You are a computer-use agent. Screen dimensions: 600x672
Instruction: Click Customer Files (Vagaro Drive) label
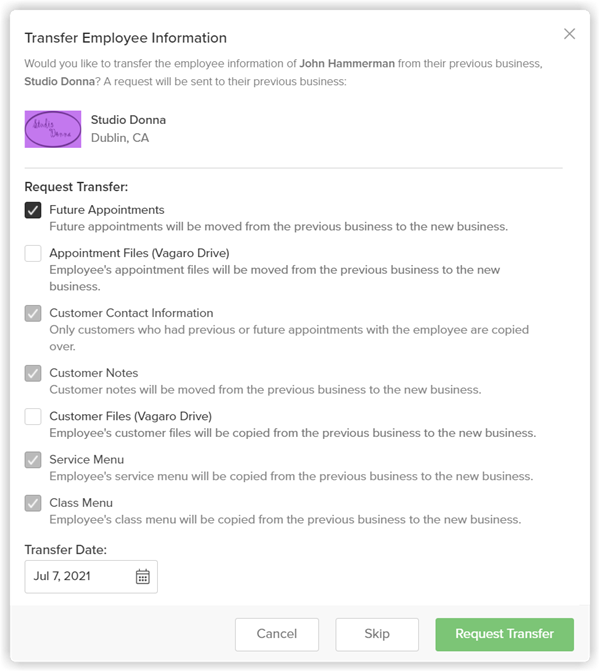(x=130, y=416)
